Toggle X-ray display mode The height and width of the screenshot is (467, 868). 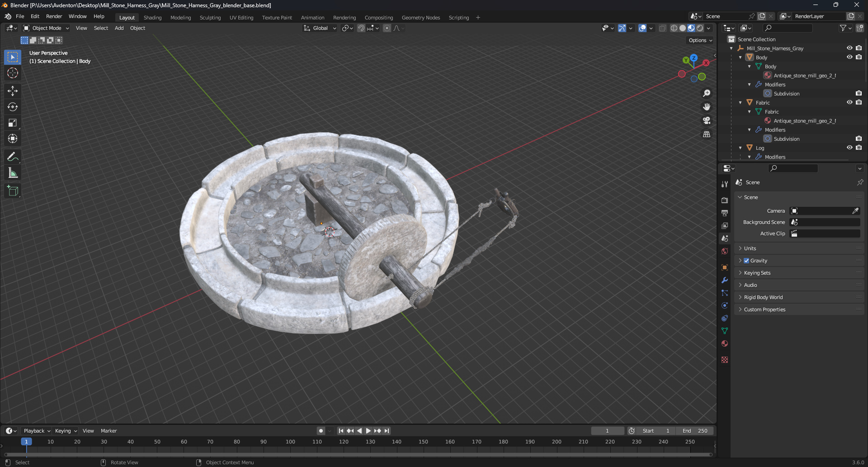tap(662, 28)
